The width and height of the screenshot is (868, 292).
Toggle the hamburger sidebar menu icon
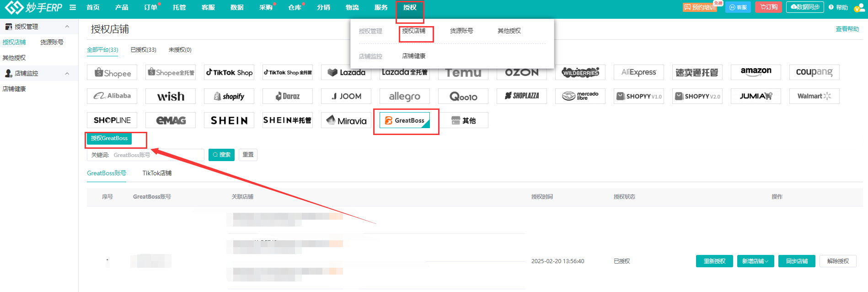[x=73, y=7]
